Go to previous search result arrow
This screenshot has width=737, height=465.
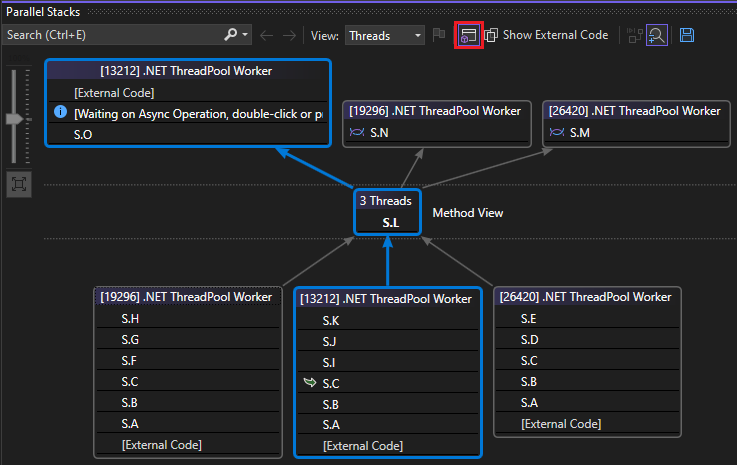tap(267, 35)
